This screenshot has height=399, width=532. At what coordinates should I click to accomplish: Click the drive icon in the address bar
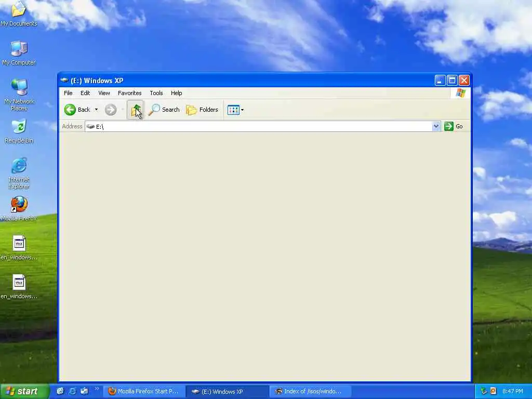pyautogui.click(x=90, y=126)
